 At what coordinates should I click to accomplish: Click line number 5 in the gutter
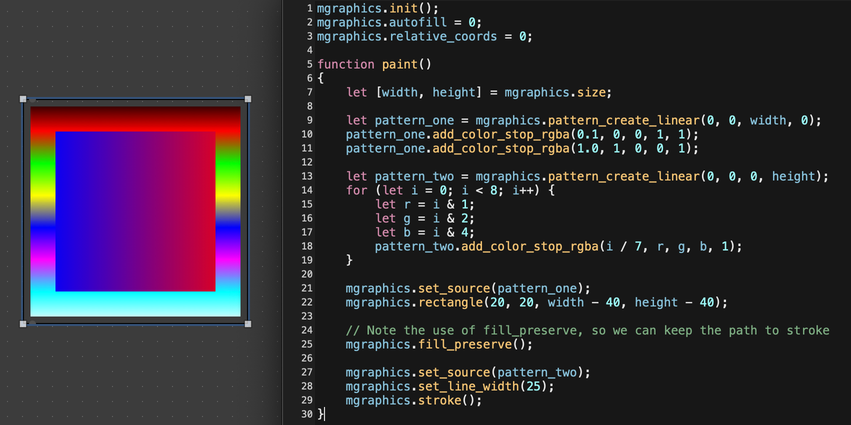[x=310, y=64]
